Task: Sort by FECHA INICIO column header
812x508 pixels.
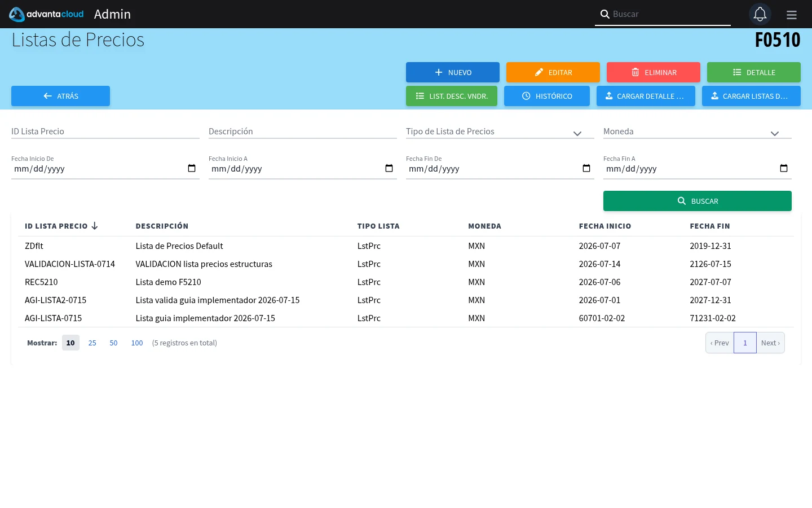Action: point(605,226)
